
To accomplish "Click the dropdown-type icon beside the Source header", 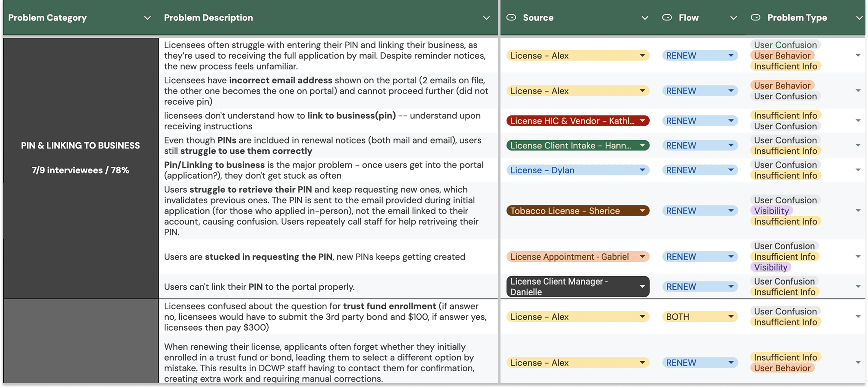I will tap(511, 17).
